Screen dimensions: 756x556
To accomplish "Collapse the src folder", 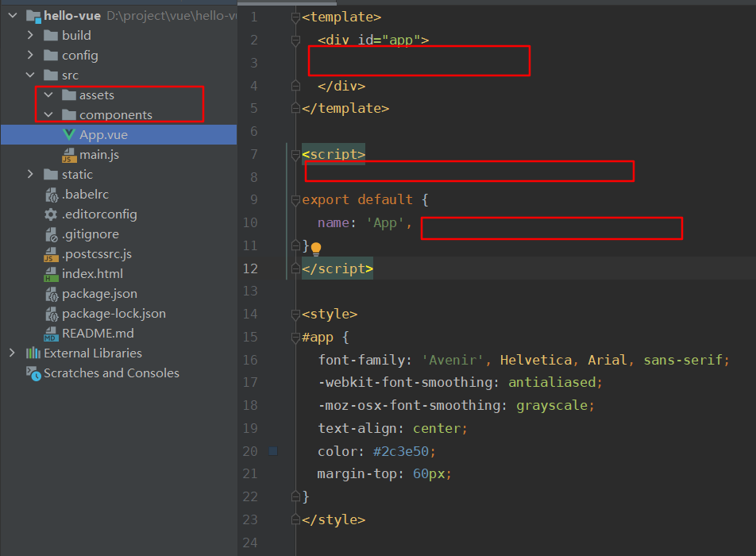I will pos(30,75).
